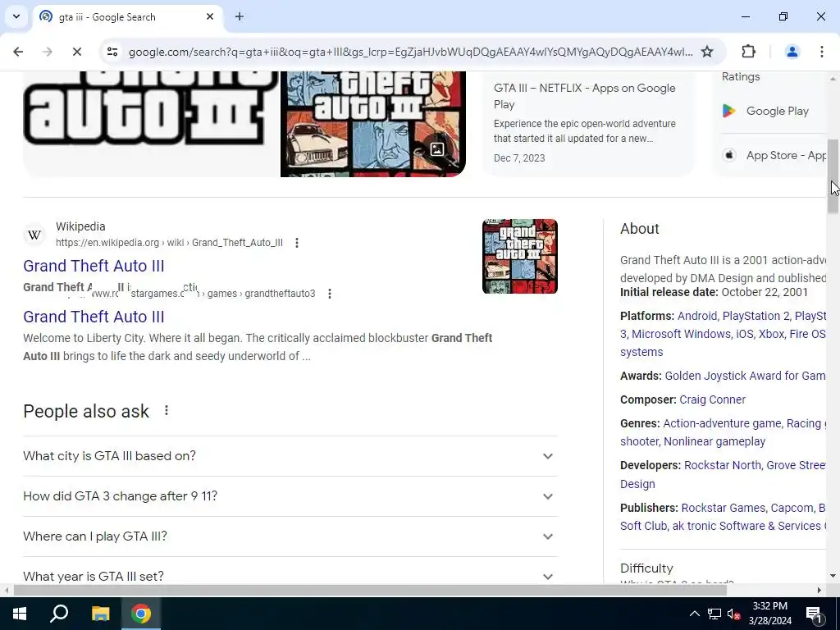840x630 pixels.
Task: Open the colorful GTA III cover art image
Action: click(x=373, y=124)
